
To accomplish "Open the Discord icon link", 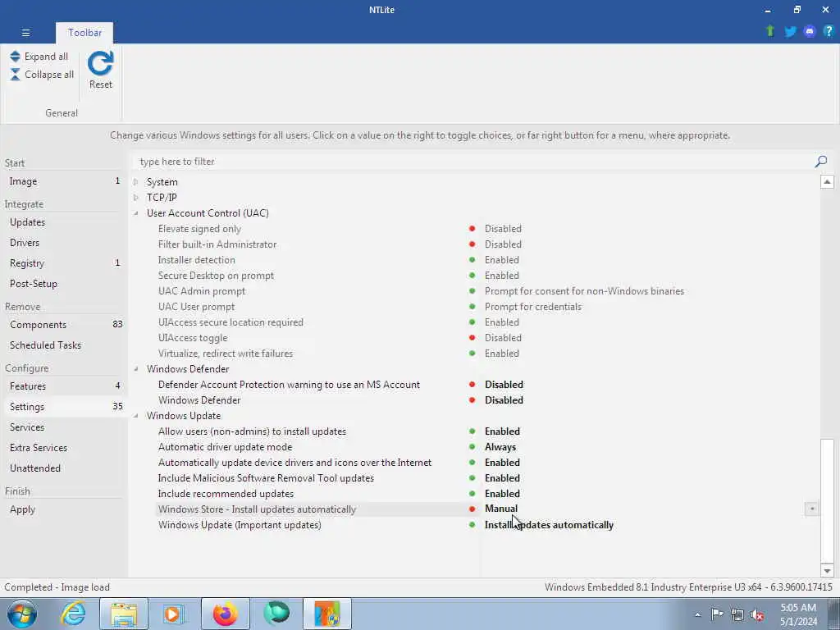I will pyautogui.click(x=810, y=32).
